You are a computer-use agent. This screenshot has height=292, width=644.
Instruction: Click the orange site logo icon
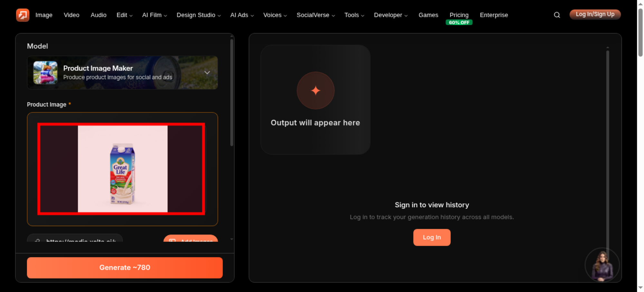[23, 15]
